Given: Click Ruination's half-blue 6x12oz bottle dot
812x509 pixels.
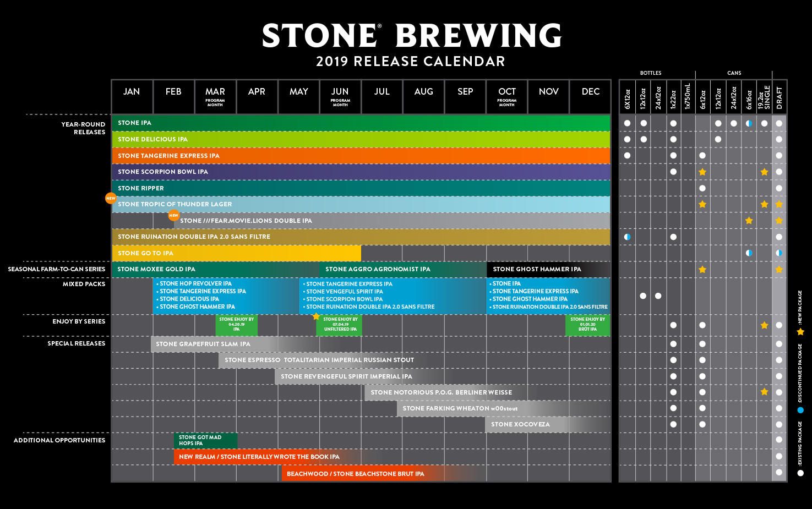Looking at the screenshot, I should click(x=627, y=237).
